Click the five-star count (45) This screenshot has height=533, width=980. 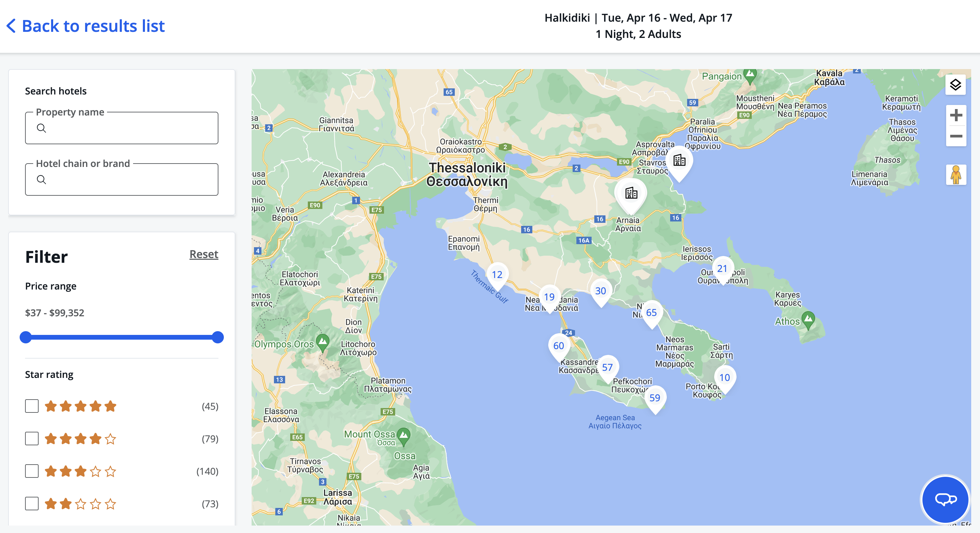[210, 406]
